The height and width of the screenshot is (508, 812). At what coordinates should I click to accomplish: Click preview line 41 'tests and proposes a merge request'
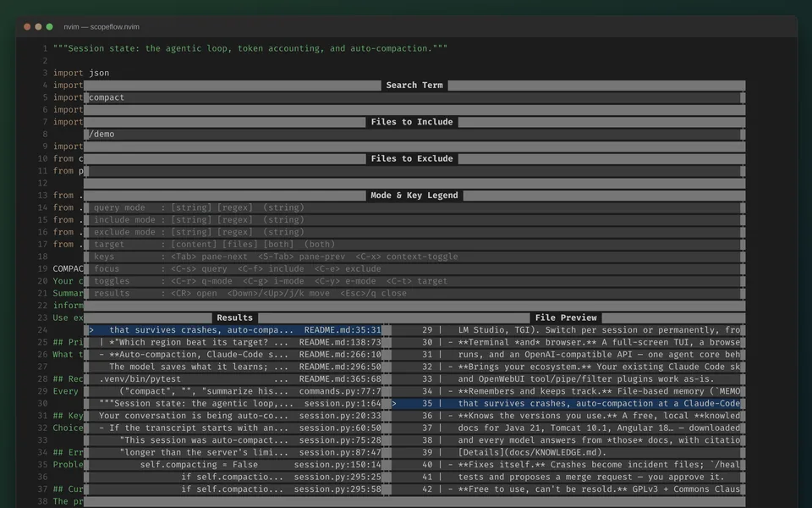[x=566, y=477]
